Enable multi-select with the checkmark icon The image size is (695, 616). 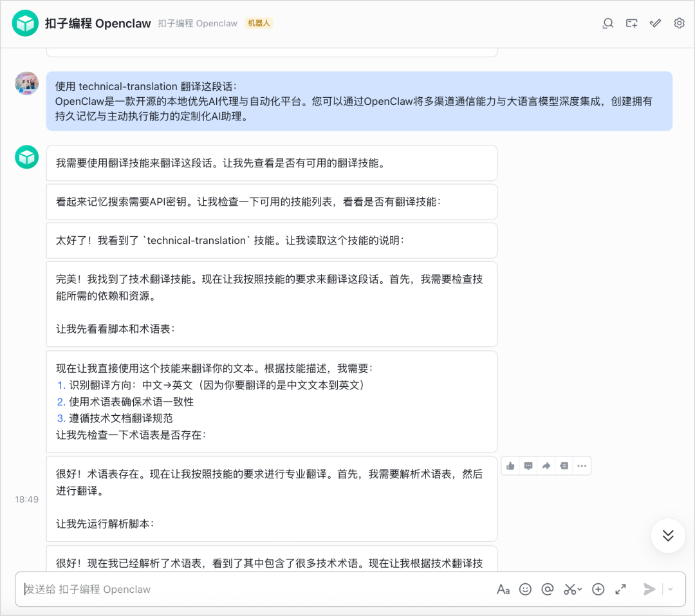(655, 23)
